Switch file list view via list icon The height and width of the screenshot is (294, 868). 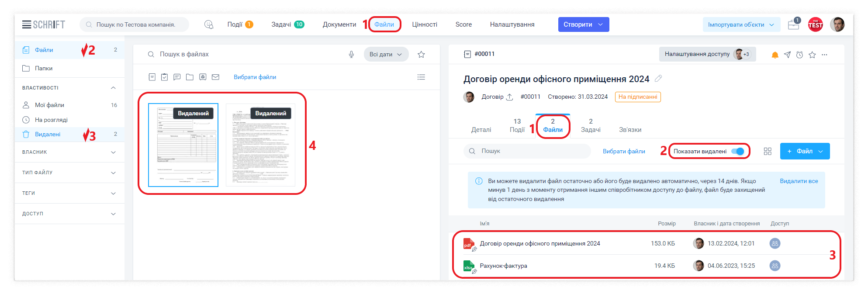point(421,77)
